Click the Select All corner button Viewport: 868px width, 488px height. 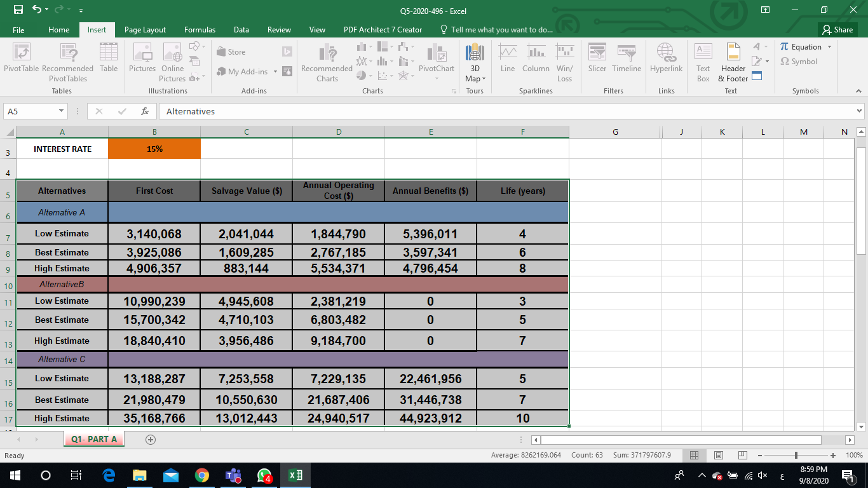click(x=8, y=132)
